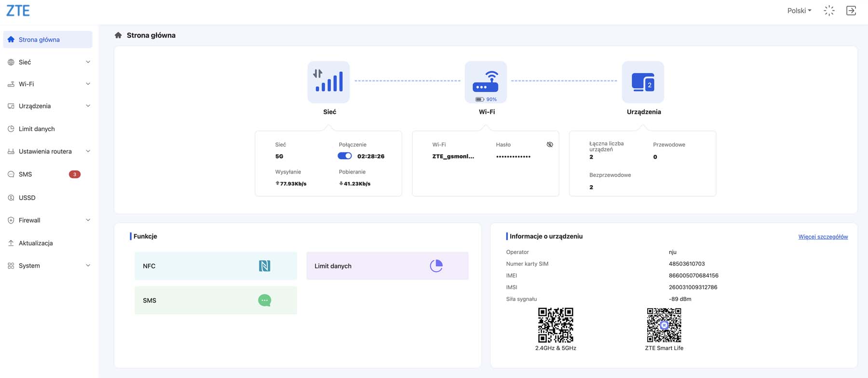Click the Urządzenia label under devices icon

click(644, 112)
